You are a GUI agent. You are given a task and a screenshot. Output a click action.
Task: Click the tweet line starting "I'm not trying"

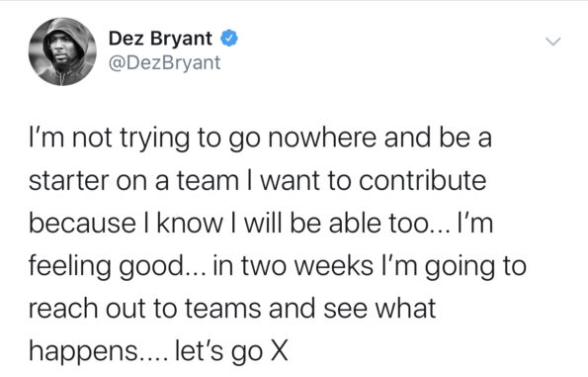(260, 139)
